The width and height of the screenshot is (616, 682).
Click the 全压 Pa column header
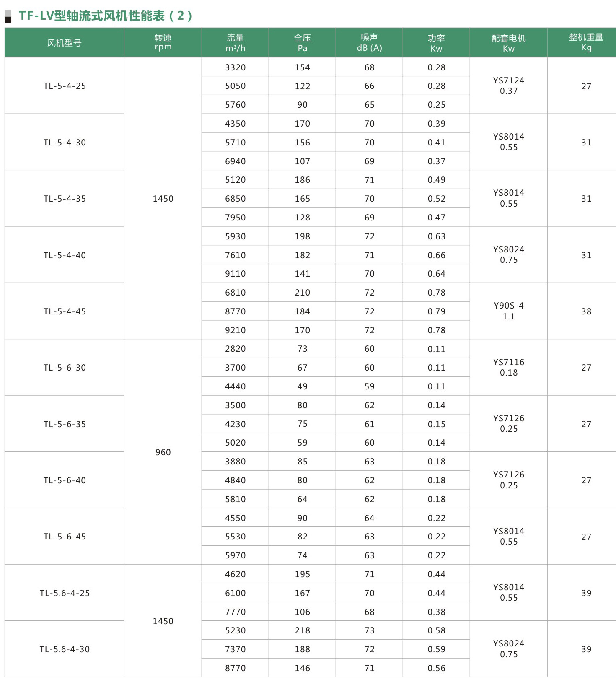pyautogui.click(x=302, y=43)
